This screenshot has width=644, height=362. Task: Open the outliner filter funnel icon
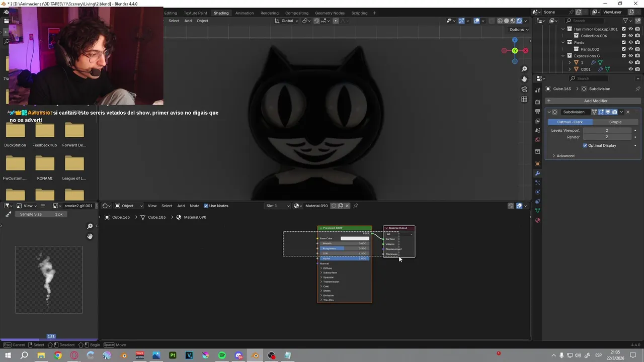point(626,21)
